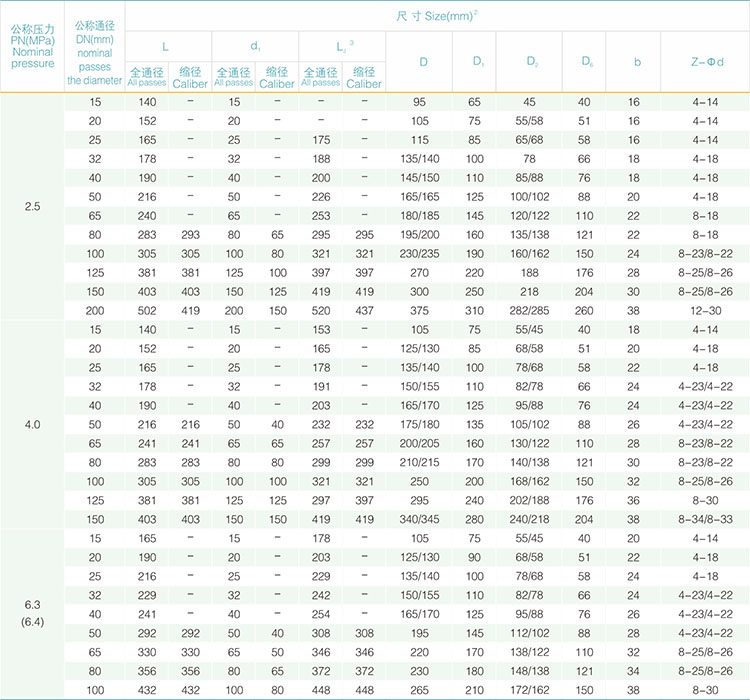Select the cell with value 153

click(x=321, y=330)
